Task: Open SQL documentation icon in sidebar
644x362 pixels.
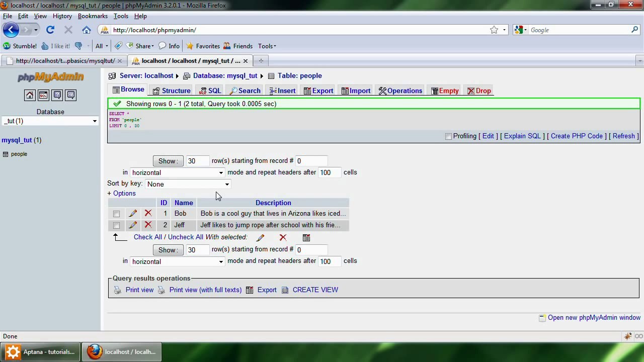Action: (x=71, y=95)
